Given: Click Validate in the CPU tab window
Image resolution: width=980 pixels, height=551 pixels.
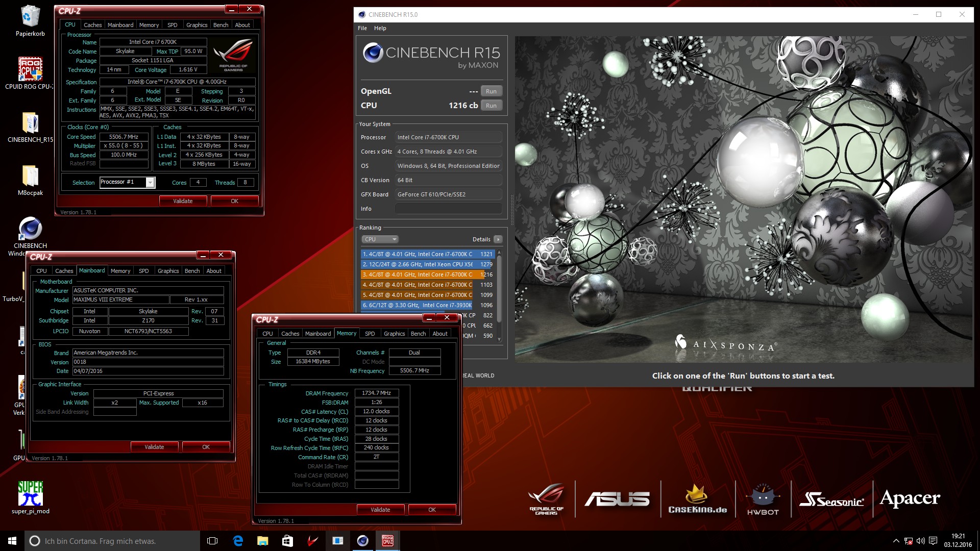Looking at the screenshot, I should 183,201.
